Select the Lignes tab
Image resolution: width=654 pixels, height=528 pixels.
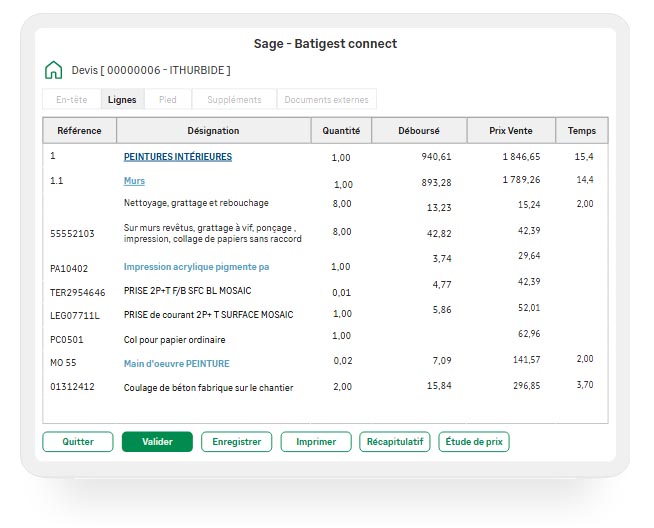(122, 100)
